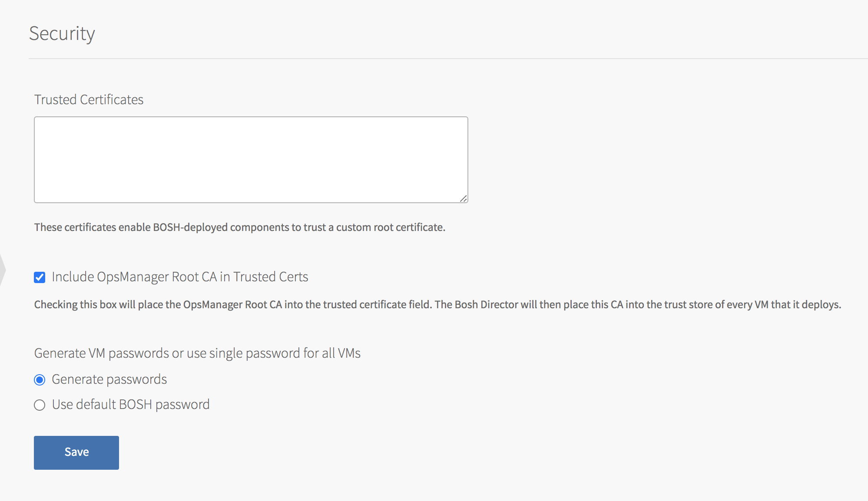Click the Include OpsManager Root CA label
Screen dimensions: 868x501
coord(179,277)
